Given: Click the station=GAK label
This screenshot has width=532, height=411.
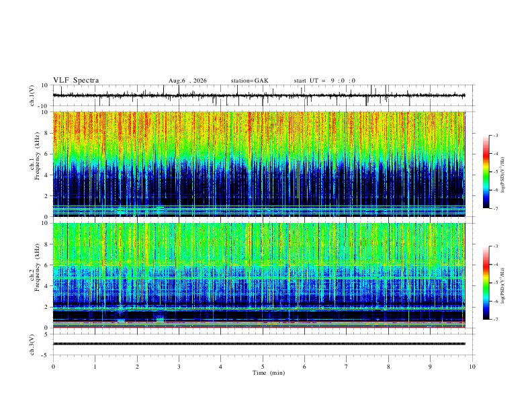Looking at the screenshot, I should pyautogui.click(x=249, y=81).
